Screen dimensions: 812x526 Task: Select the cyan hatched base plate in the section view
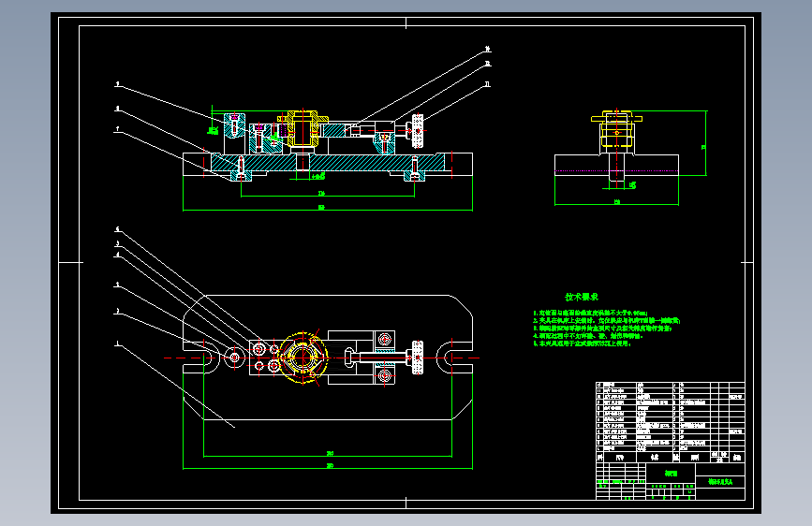coord(327,163)
